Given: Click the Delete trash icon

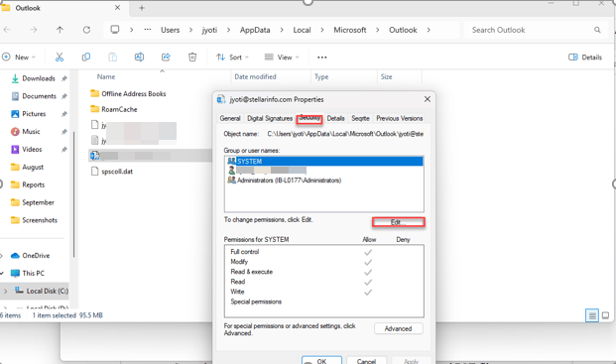Looking at the screenshot, I should point(192,58).
